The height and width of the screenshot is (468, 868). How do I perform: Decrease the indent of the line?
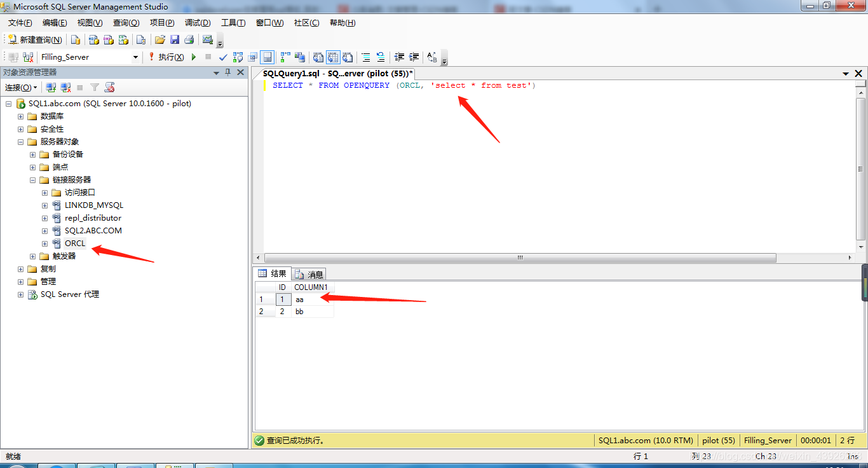click(x=400, y=57)
